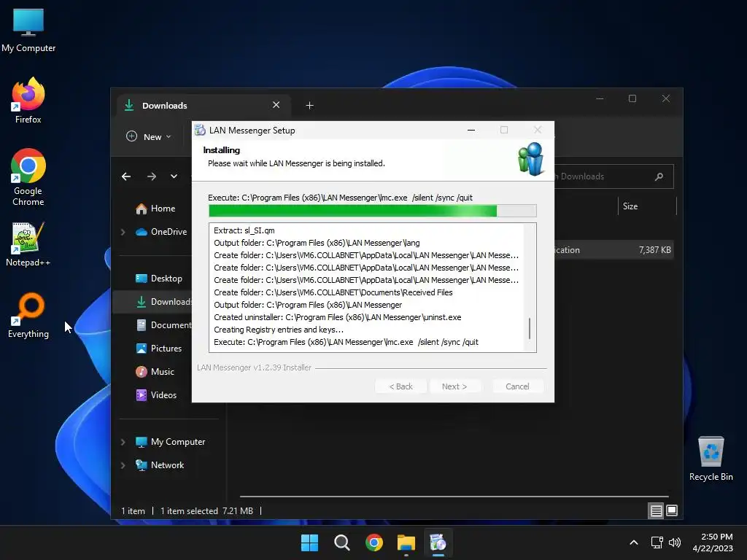The width and height of the screenshot is (747, 560).
Task: Open the Notepad++ desktop shortcut
Action: [x=28, y=244]
